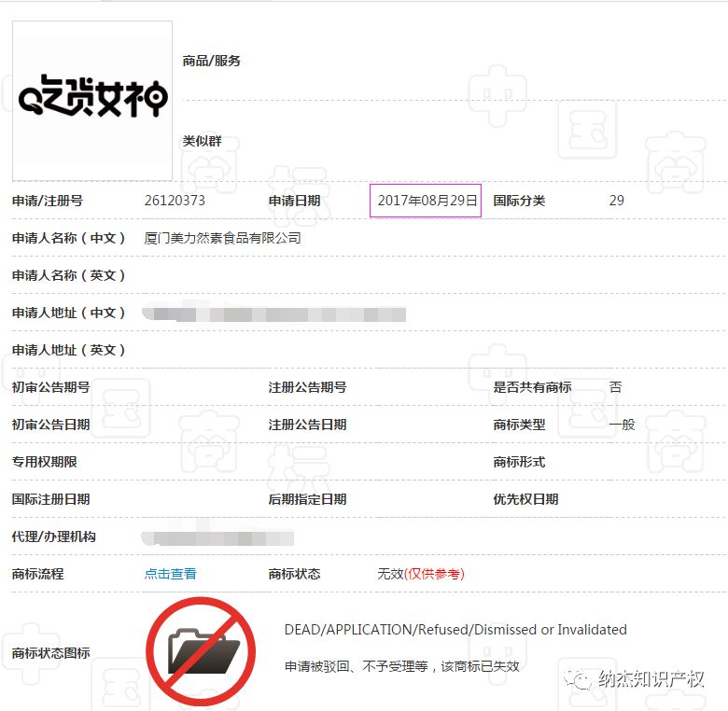Screen dimensions: 728x711
Task: Select registration number 26120373
Action: (175, 201)
